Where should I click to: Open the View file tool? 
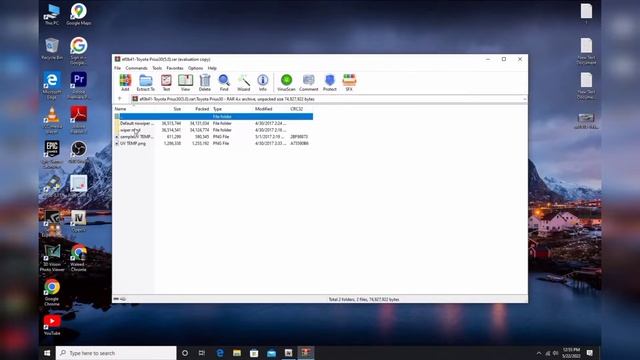pos(185,82)
